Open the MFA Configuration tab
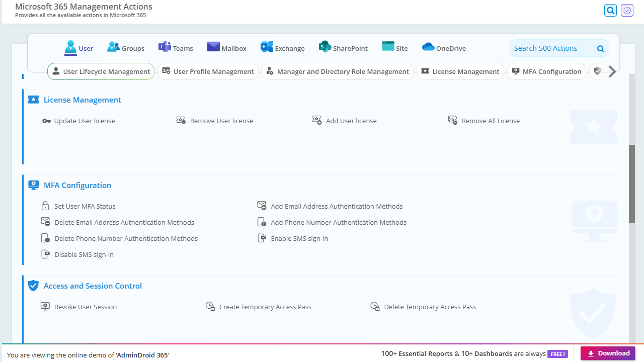 click(x=547, y=71)
